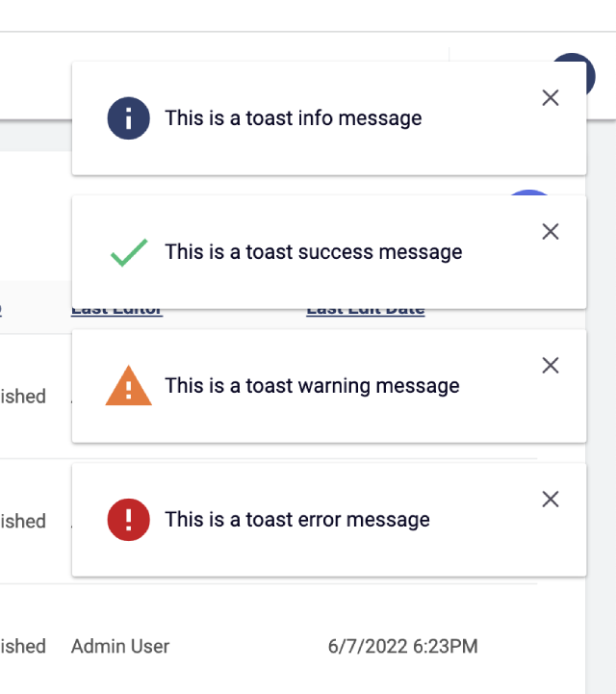This screenshot has height=694, width=616.
Task: Click the 'toast error message' text
Action: point(297,520)
